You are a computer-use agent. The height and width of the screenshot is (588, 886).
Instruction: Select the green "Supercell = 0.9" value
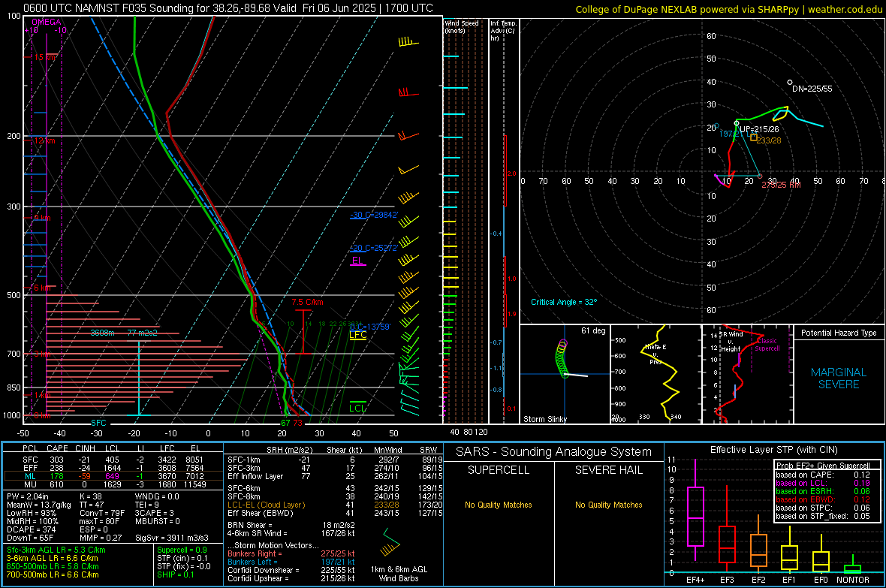tap(182, 550)
